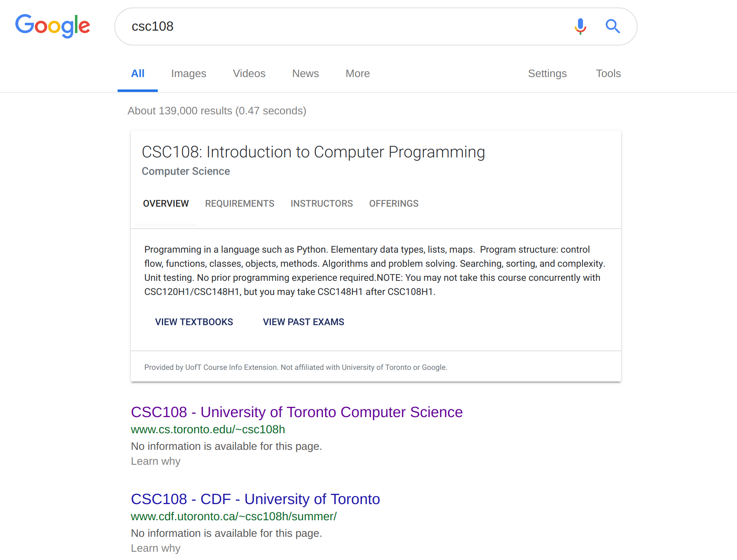Click the VIEW PAST EXAMS button
737x560 pixels.
click(x=303, y=322)
